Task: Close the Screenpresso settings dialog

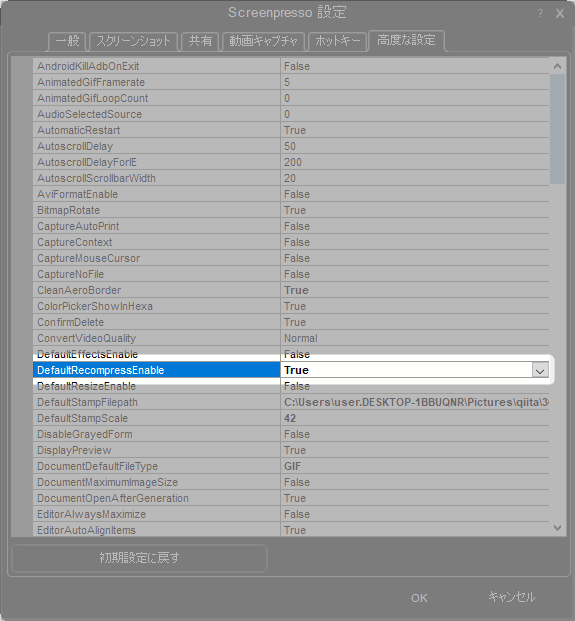Action: 560,13
